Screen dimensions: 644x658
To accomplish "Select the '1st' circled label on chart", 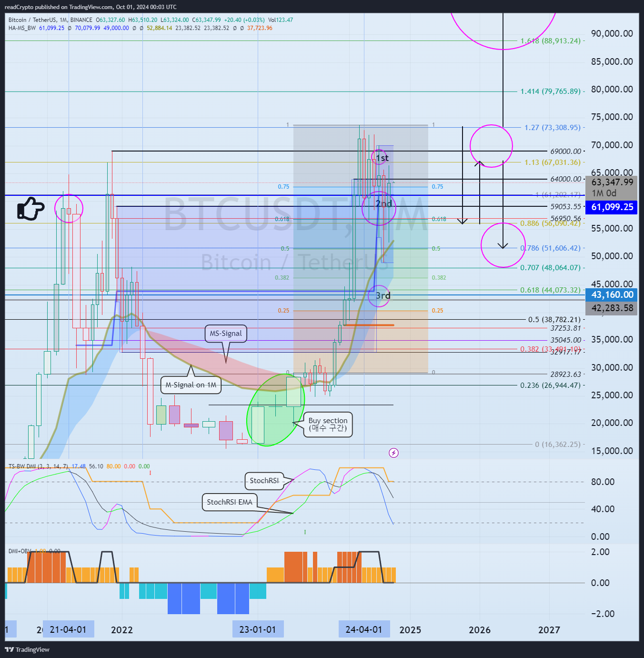I will (x=382, y=158).
